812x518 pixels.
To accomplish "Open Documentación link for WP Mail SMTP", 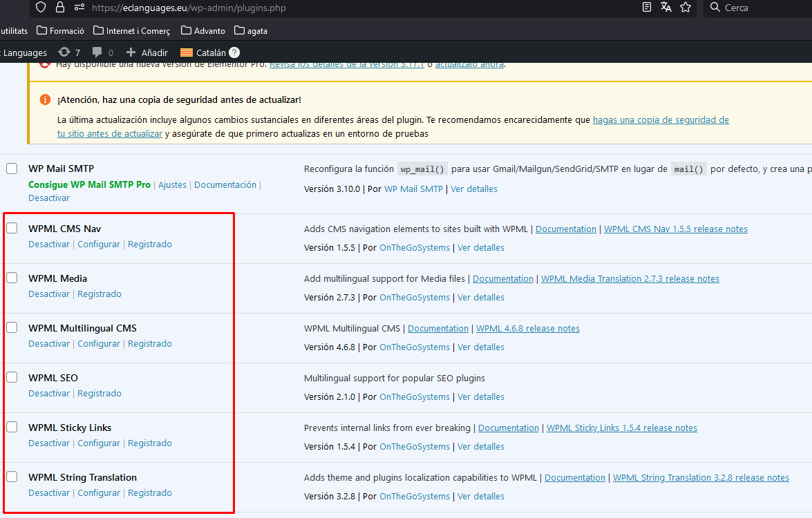I will point(225,184).
